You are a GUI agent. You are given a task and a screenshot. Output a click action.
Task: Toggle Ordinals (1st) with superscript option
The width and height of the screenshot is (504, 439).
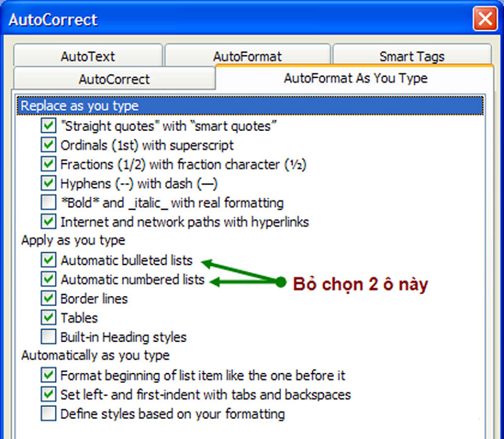[x=48, y=145]
